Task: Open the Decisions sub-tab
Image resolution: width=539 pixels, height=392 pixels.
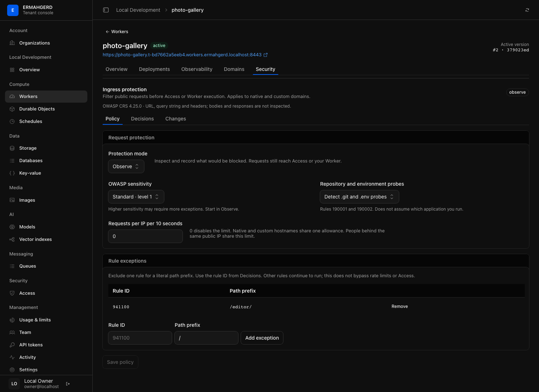Action: pos(143,119)
